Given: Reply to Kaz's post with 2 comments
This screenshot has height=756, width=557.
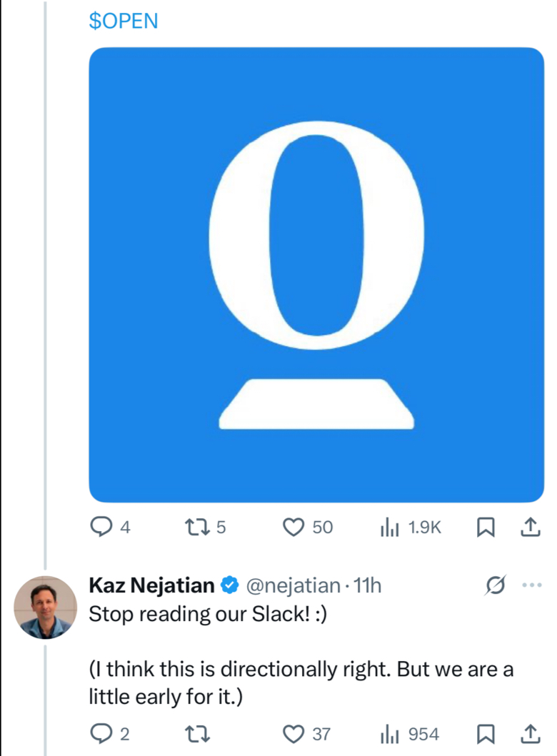Looking at the screenshot, I should tap(101, 733).
